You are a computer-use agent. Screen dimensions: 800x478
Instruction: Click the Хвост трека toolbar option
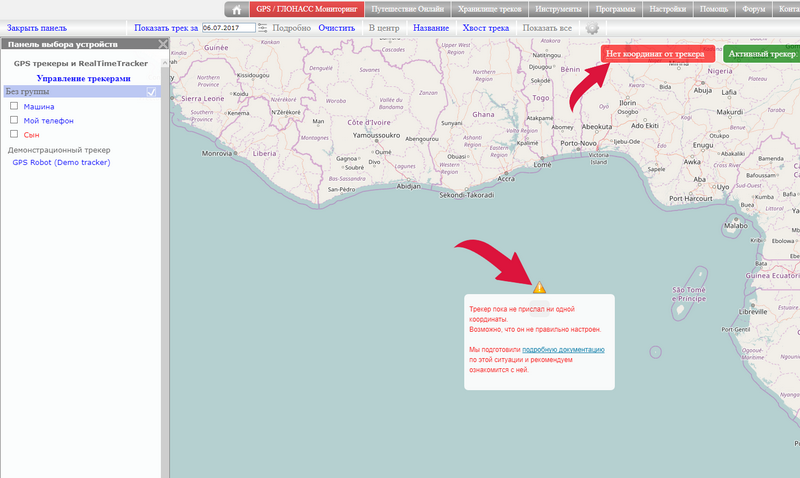(x=486, y=28)
